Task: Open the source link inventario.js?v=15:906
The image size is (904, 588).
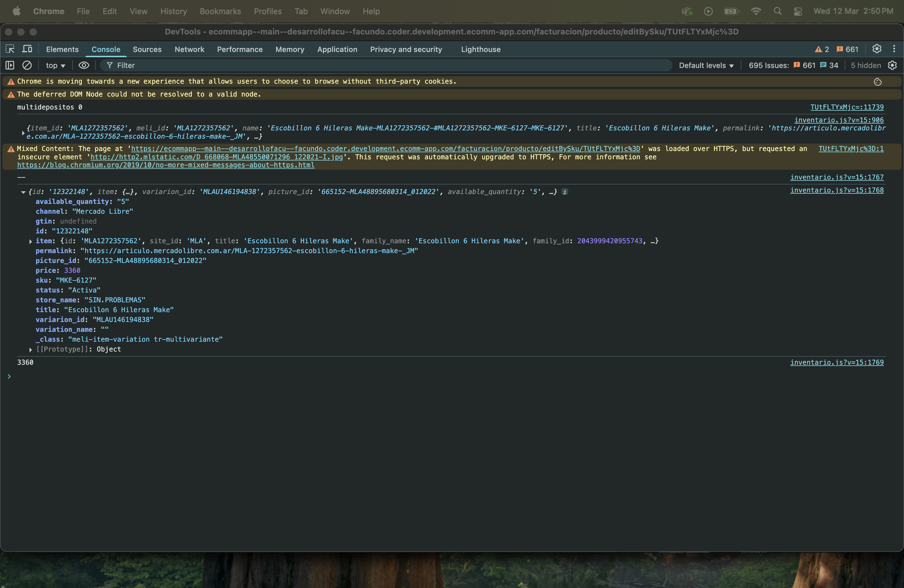Action: tap(839, 120)
